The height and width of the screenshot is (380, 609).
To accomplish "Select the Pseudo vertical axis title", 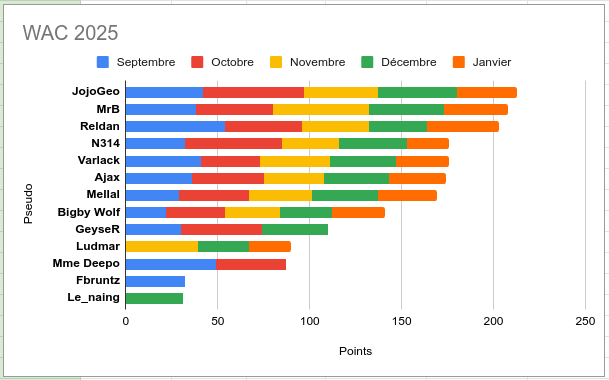I will pyautogui.click(x=28, y=204).
